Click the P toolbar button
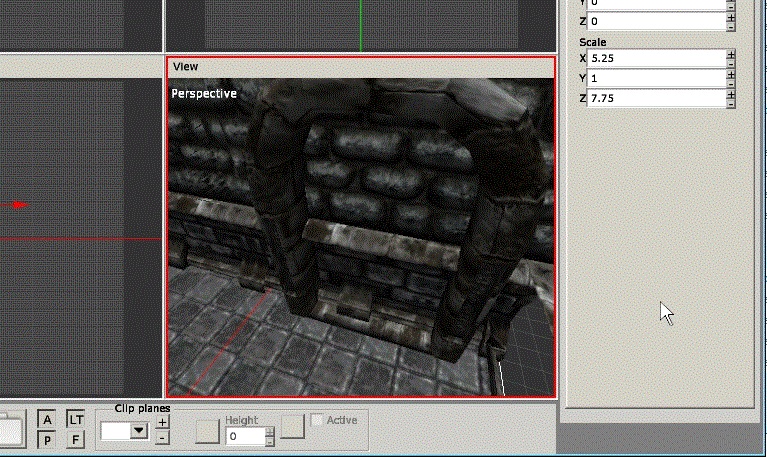This screenshot has width=767, height=458. pos(47,440)
